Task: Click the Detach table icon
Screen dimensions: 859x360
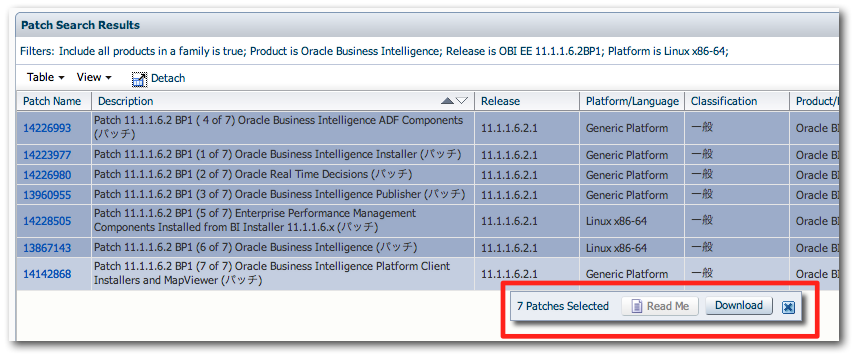Action: 140,79
